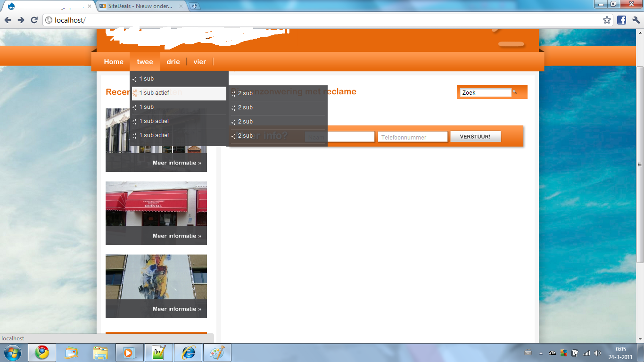Image resolution: width=644 pixels, height=362 pixels.
Task: Go back using the browser back arrow
Action: click(x=8, y=20)
